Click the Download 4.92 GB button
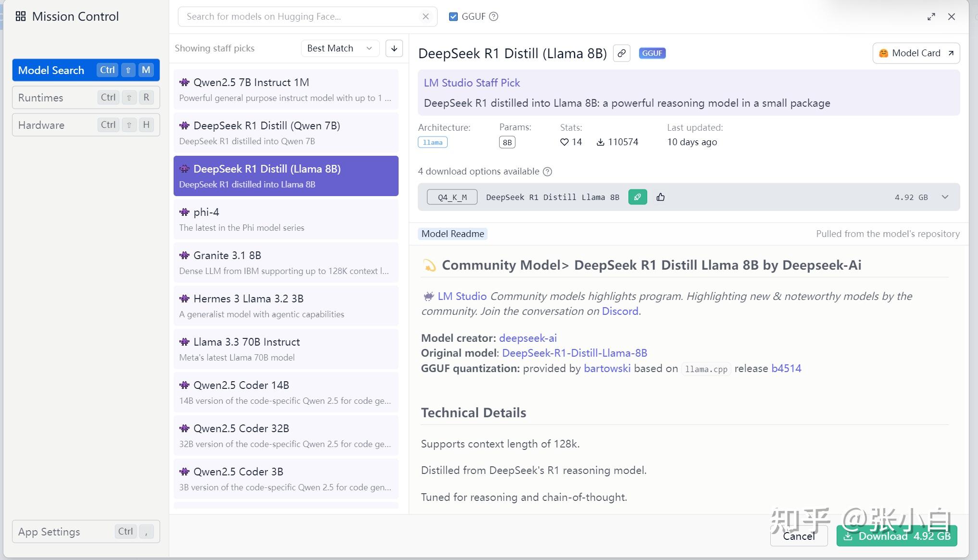The height and width of the screenshot is (560, 978). [896, 536]
